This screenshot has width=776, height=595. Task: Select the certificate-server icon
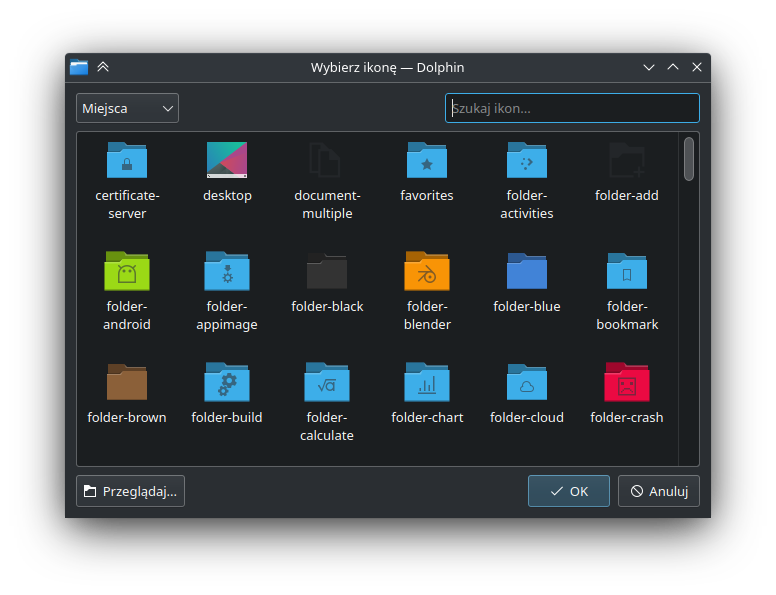click(x=127, y=160)
